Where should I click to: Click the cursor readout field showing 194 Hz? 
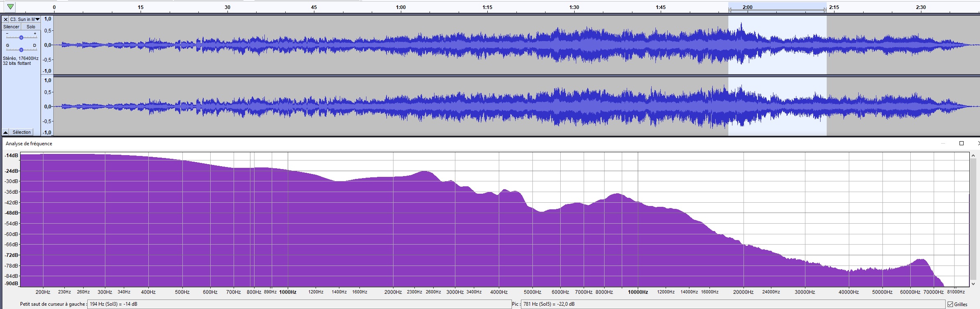pyautogui.click(x=299, y=304)
